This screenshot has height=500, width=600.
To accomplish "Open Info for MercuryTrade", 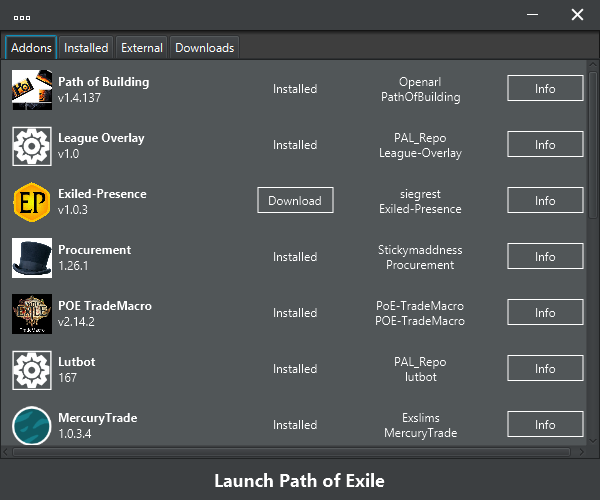I will (x=545, y=424).
